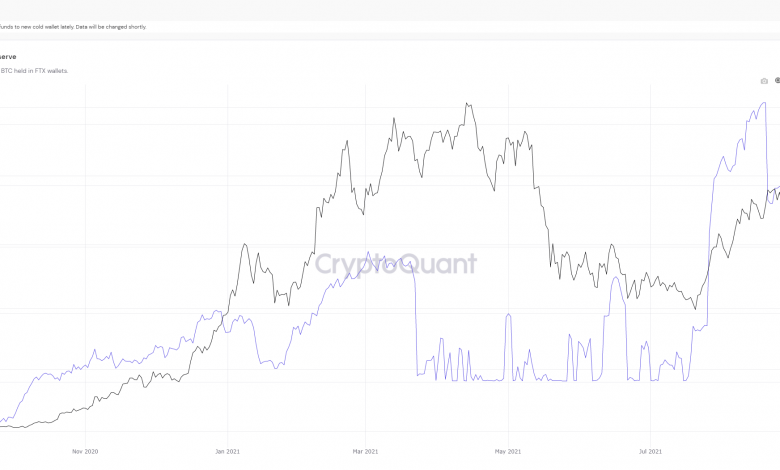Click the black line's highest peak

tap(467, 103)
